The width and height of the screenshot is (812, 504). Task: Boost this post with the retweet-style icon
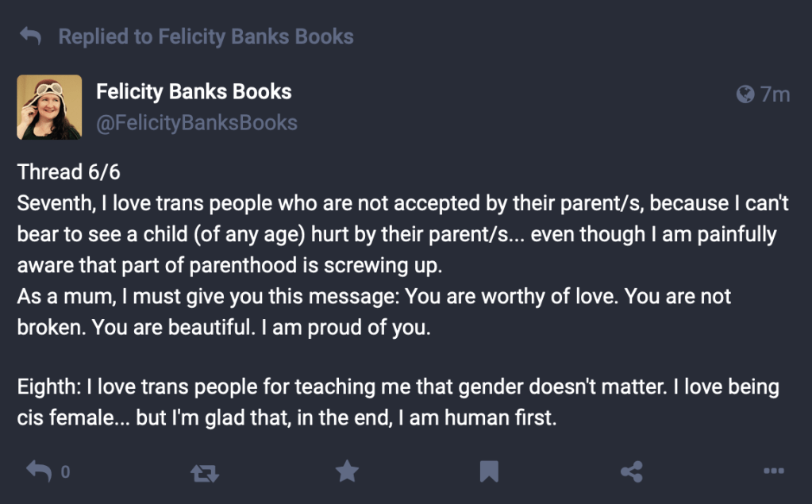tap(204, 473)
